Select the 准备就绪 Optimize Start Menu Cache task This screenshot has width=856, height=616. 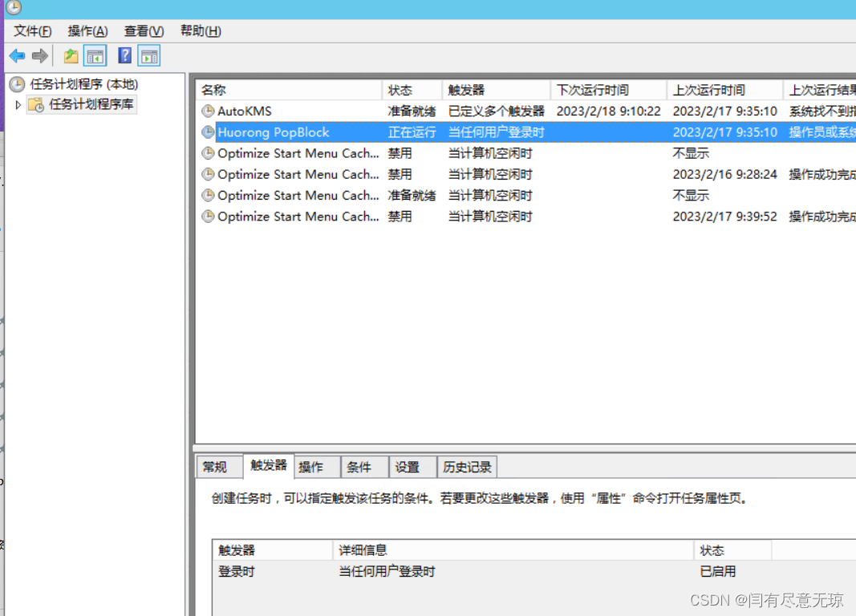298,196
